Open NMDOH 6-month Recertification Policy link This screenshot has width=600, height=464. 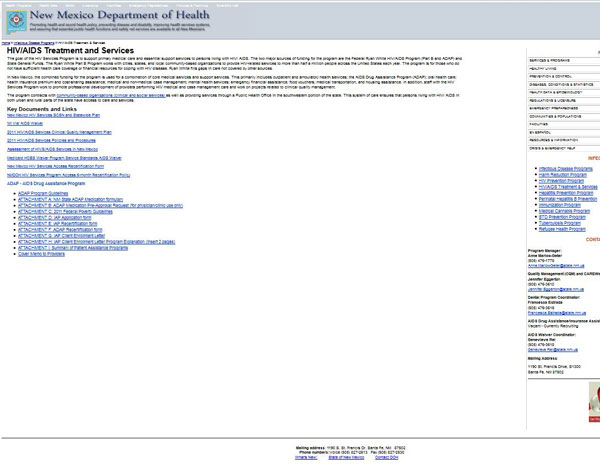coord(68,175)
